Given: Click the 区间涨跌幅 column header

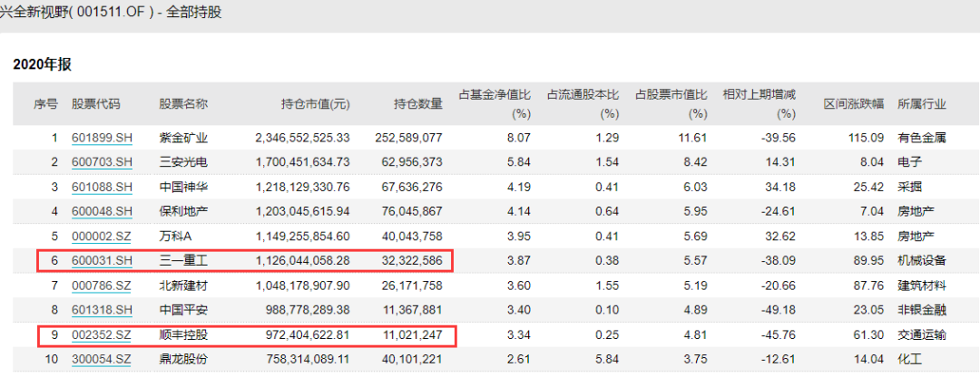Looking at the screenshot, I should coord(854,104).
